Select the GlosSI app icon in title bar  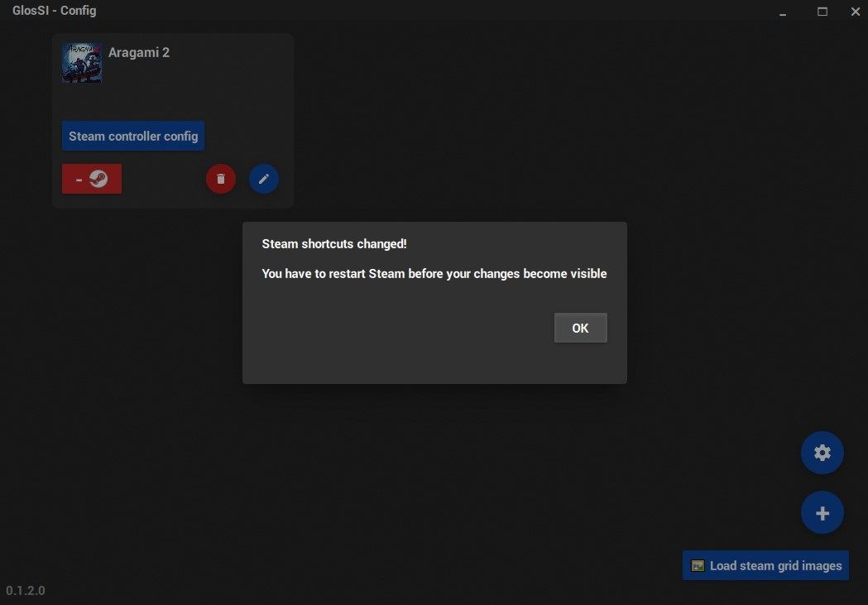click(10, 11)
